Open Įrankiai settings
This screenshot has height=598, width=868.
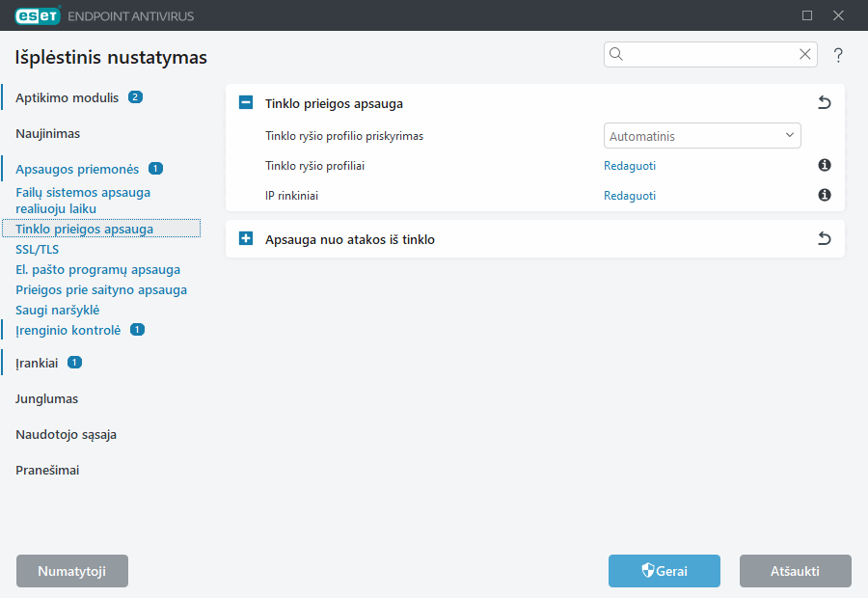point(37,364)
